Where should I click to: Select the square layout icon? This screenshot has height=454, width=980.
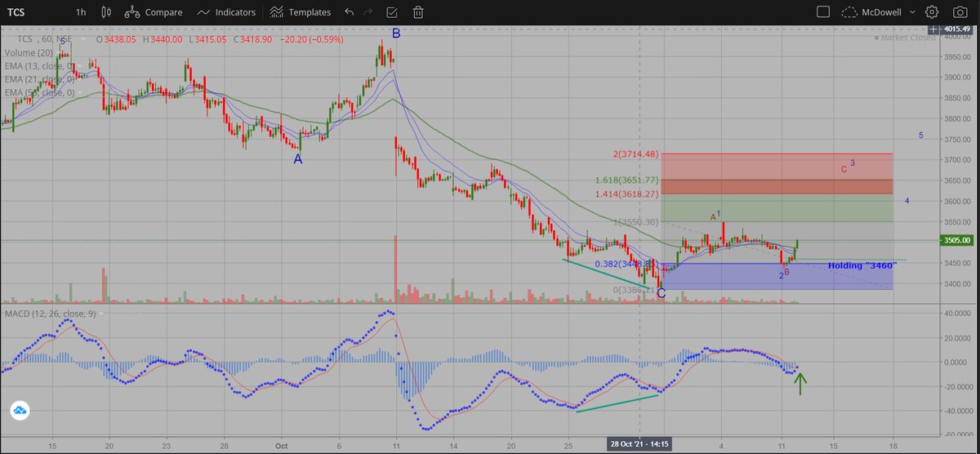pyautogui.click(x=823, y=12)
